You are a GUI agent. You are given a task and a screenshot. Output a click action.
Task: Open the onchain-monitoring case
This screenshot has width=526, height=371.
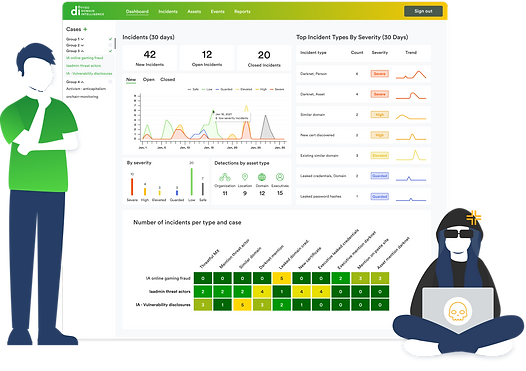(x=82, y=97)
